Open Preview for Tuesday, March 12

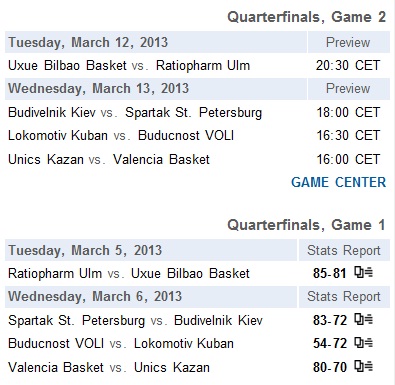348,42
